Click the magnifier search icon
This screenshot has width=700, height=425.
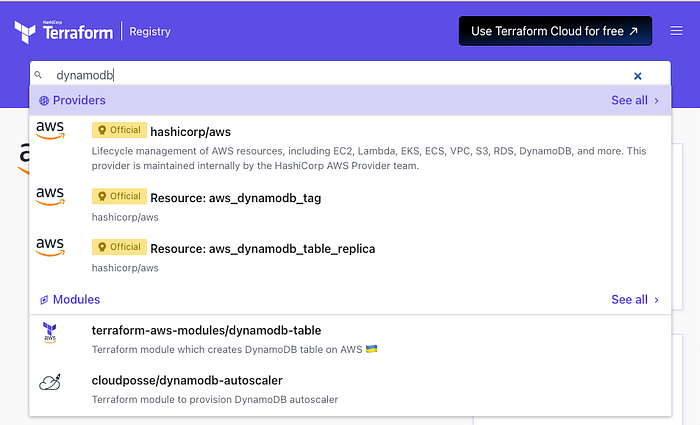[38, 75]
